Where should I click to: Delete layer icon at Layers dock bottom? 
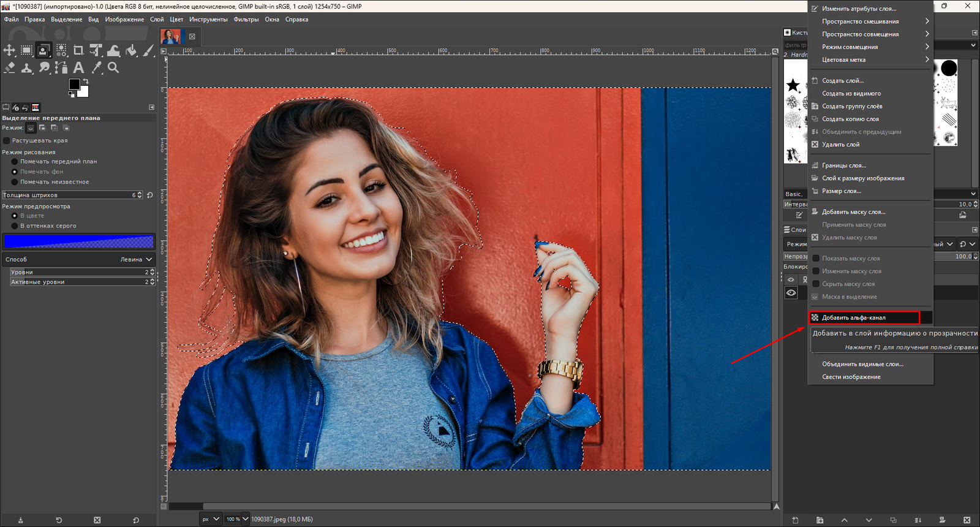click(x=967, y=520)
